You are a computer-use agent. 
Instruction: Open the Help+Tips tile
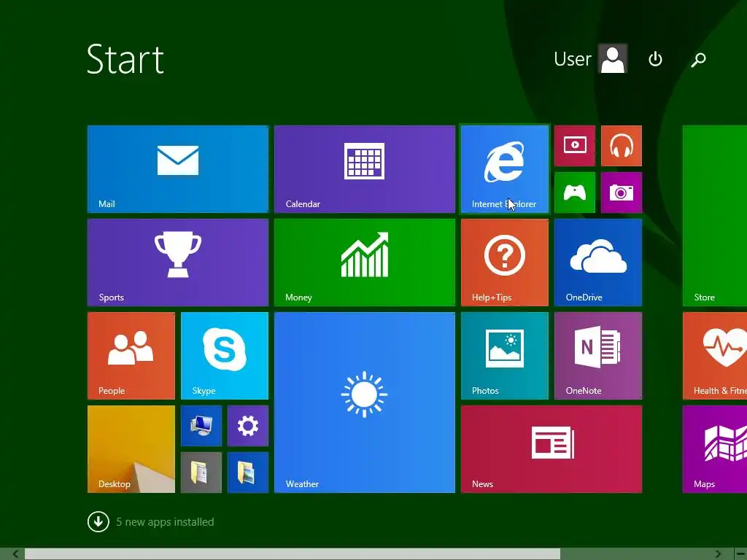pos(505,262)
